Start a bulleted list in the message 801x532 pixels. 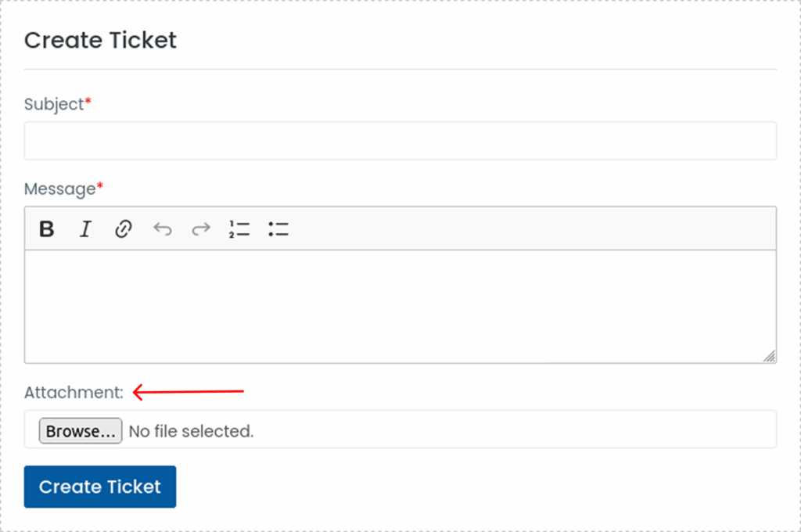pos(278,229)
